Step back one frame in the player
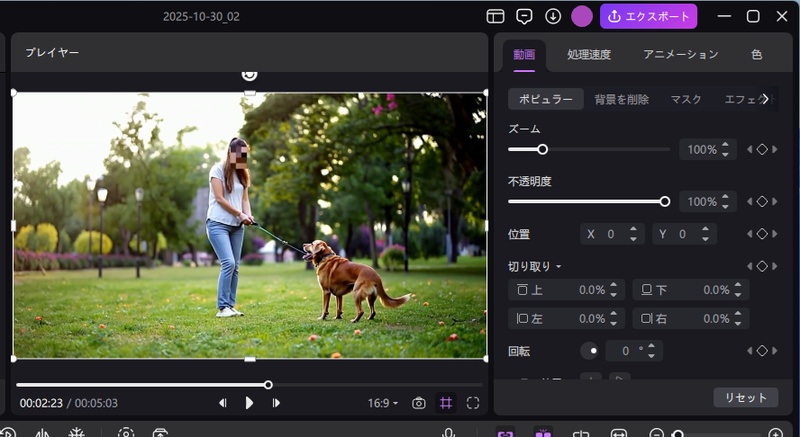The image size is (800, 437). (222, 403)
